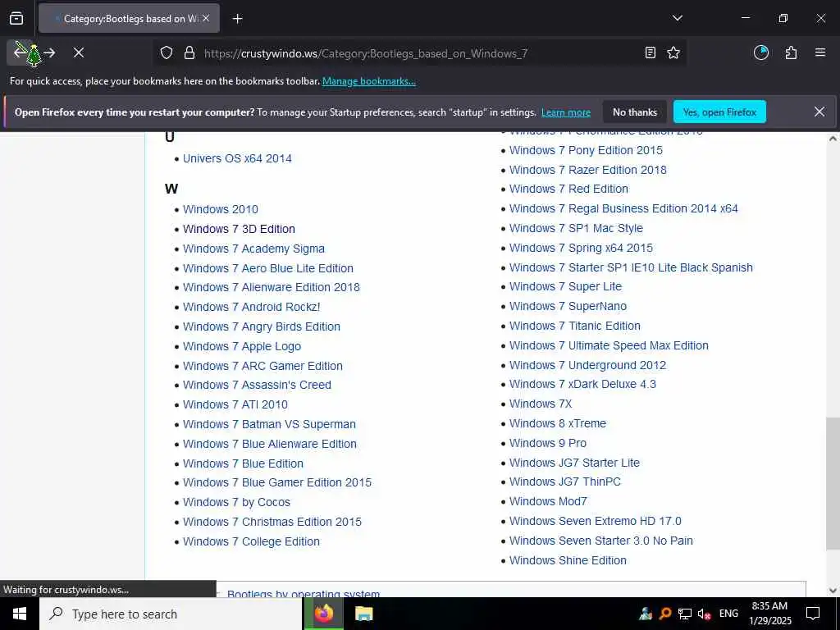Decline with the No thanks button
Viewport: 840px width, 630px height.
(x=635, y=112)
